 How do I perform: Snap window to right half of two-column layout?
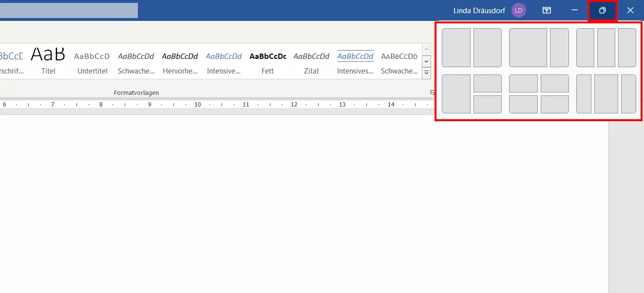click(x=488, y=48)
